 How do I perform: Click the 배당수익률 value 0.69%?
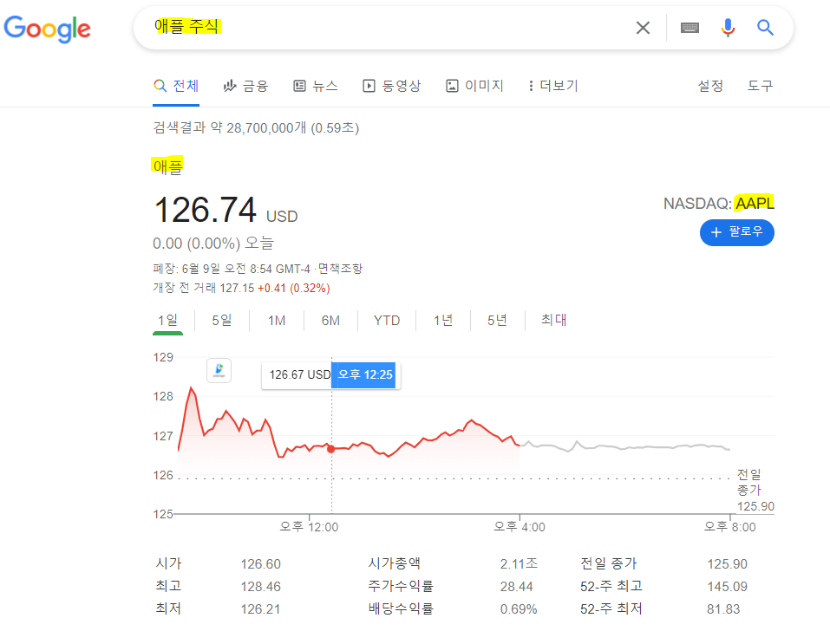(x=519, y=609)
